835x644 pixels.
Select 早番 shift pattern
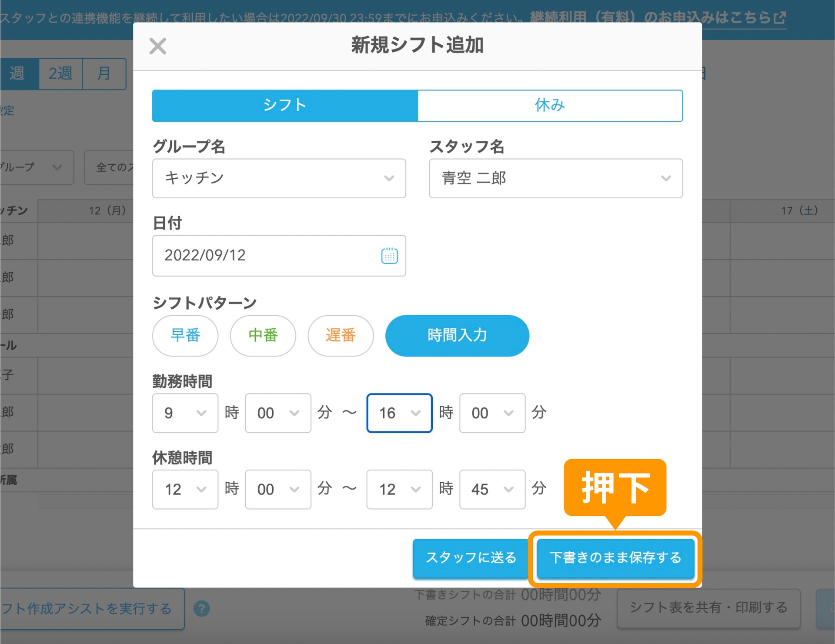185,335
